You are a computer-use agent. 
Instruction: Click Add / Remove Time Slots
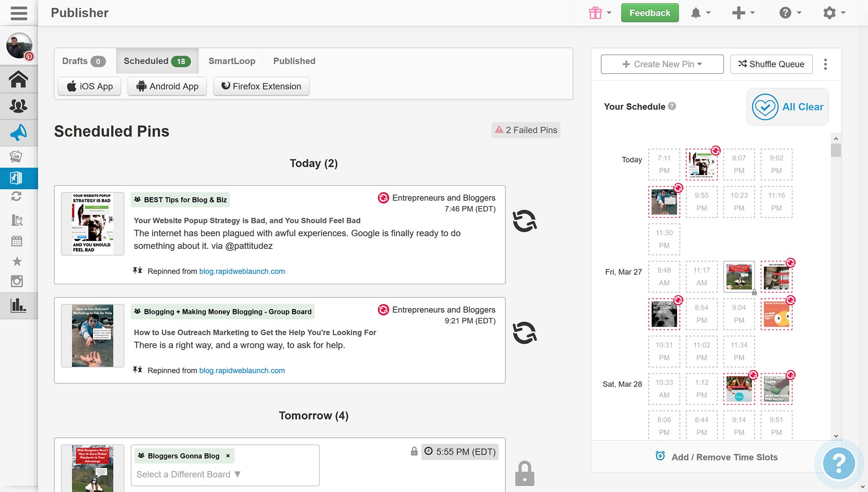[717, 457]
